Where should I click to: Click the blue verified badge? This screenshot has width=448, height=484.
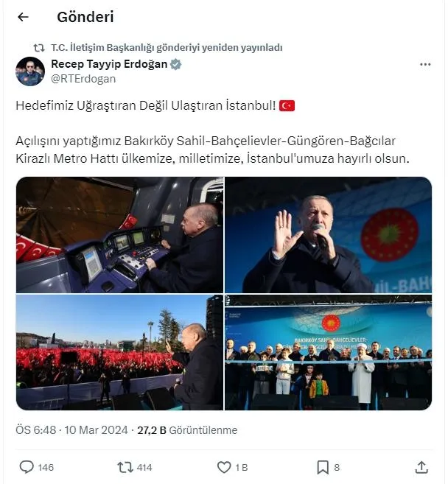pos(175,64)
